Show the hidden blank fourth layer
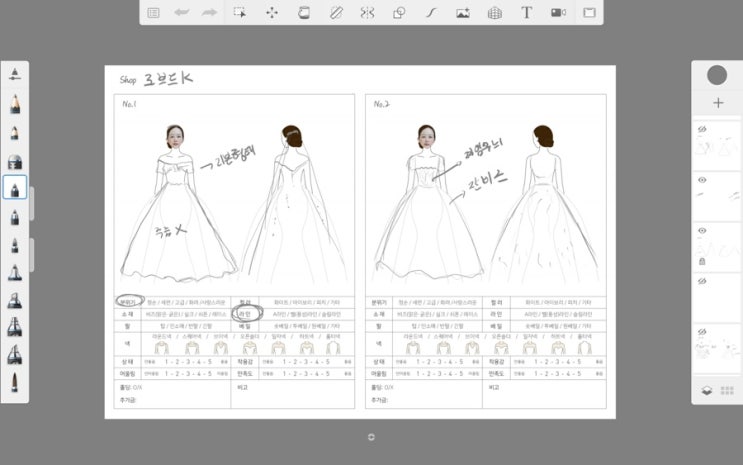The image size is (743, 465). [x=702, y=281]
